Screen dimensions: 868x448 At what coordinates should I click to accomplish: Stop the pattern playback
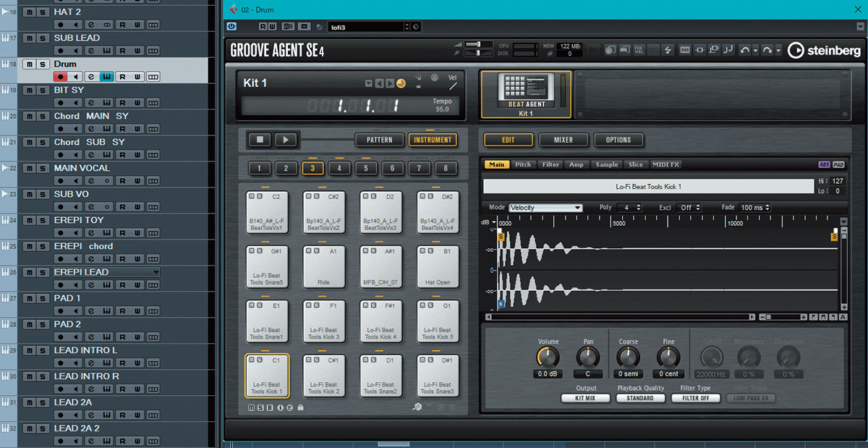click(x=260, y=140)
